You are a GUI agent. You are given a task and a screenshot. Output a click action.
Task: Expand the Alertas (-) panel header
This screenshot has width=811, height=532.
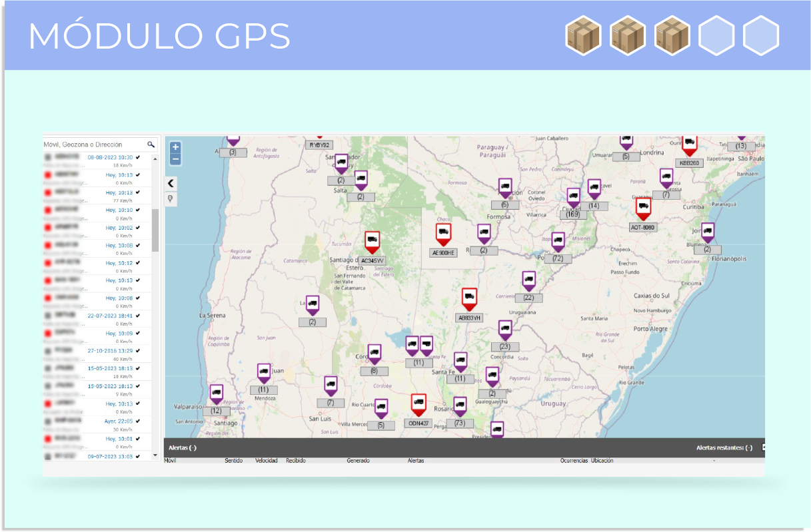coord(183,447)
